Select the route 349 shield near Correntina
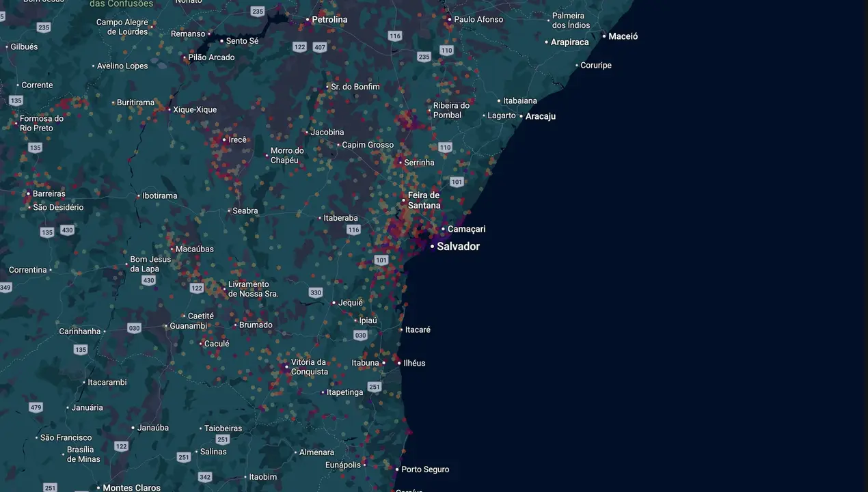 pyautogui.click(x=5, y=288)
